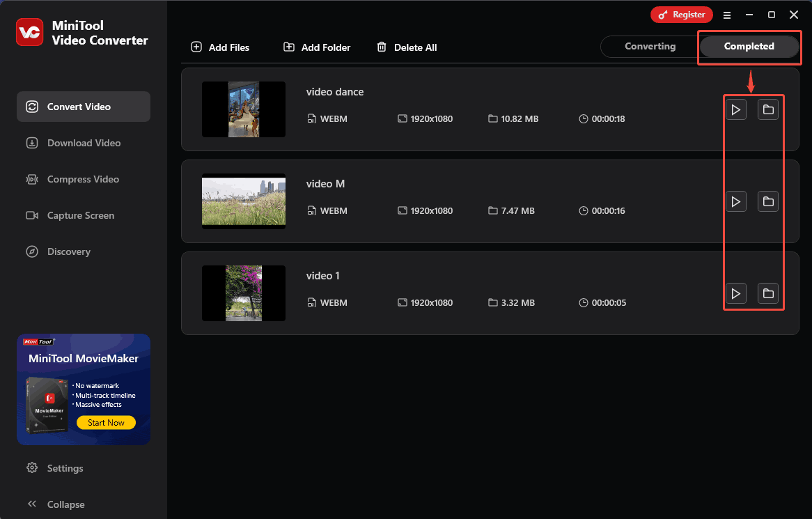Click Add Folder button

point(317,47)
